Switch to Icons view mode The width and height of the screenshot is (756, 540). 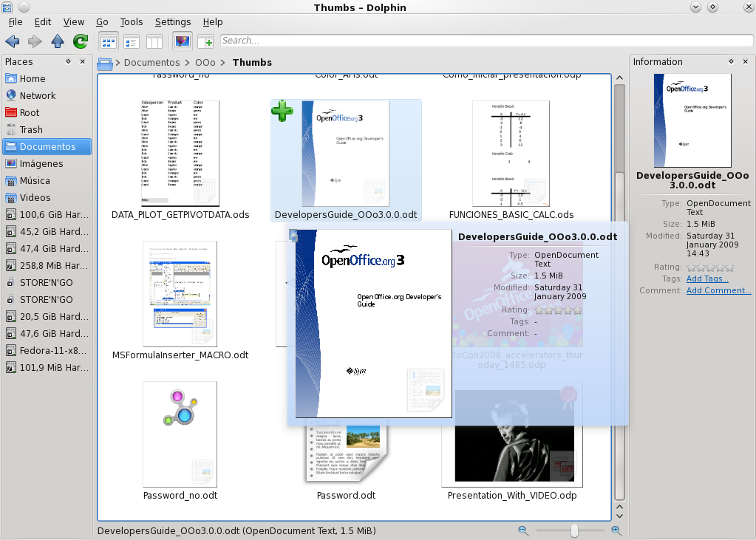pyautogui.click(x=109, y=42)
